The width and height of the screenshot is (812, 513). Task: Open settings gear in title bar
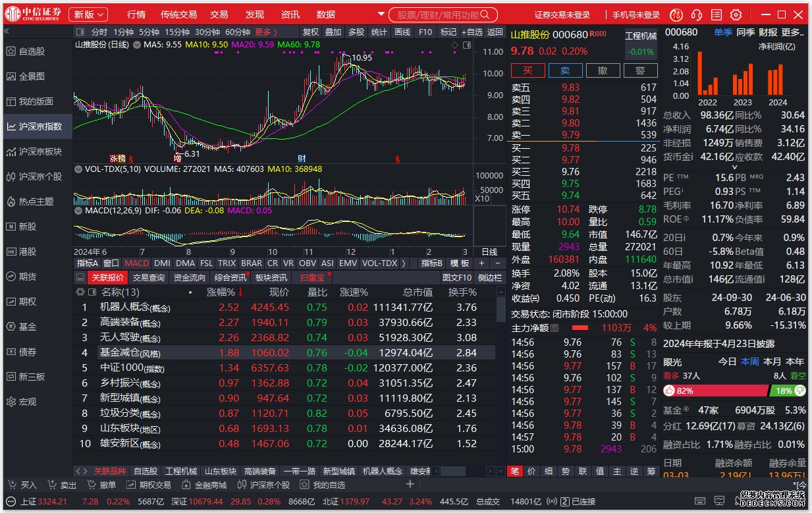736,14
